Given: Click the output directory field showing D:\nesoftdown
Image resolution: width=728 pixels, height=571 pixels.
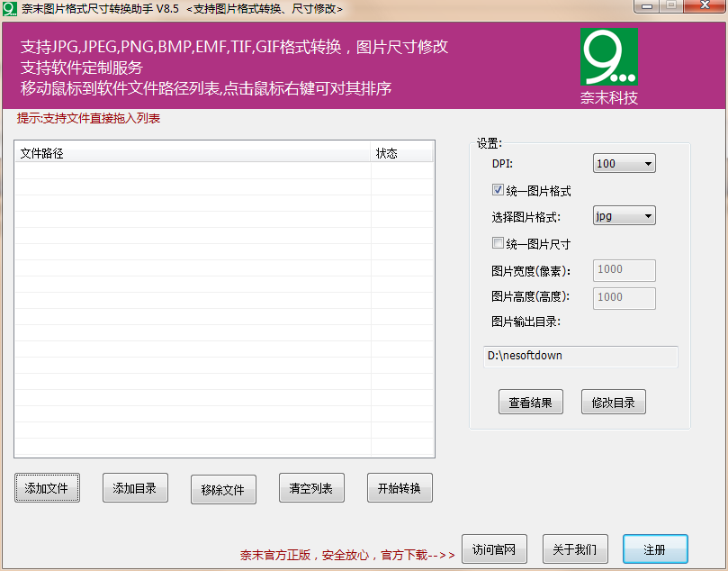Looking at the screenshot, I should [580, 357].
